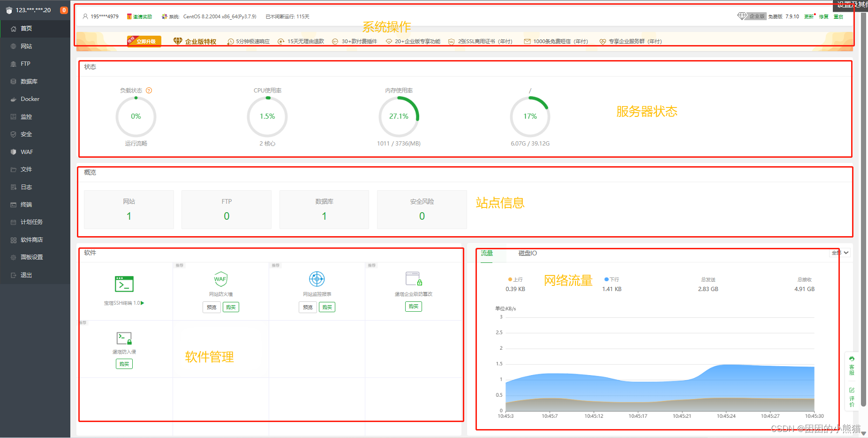Click the 0% load status gauge
Image resolution: width=868 pixels, height=438 pixels.
(136, 116)
